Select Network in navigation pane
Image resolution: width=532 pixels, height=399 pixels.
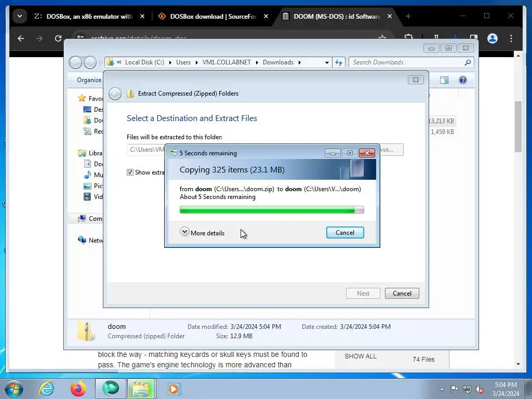click(x=90, y=240)
